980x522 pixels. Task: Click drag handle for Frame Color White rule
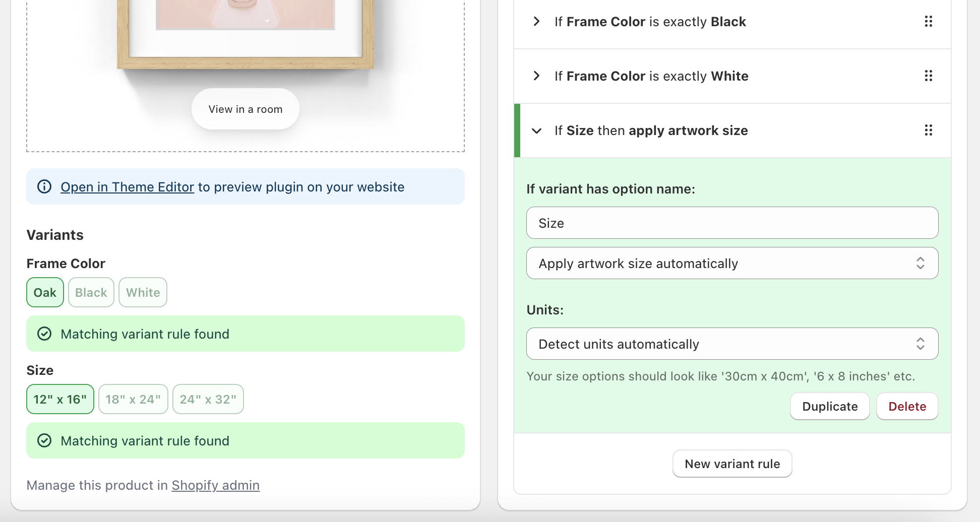coord(928,76)
